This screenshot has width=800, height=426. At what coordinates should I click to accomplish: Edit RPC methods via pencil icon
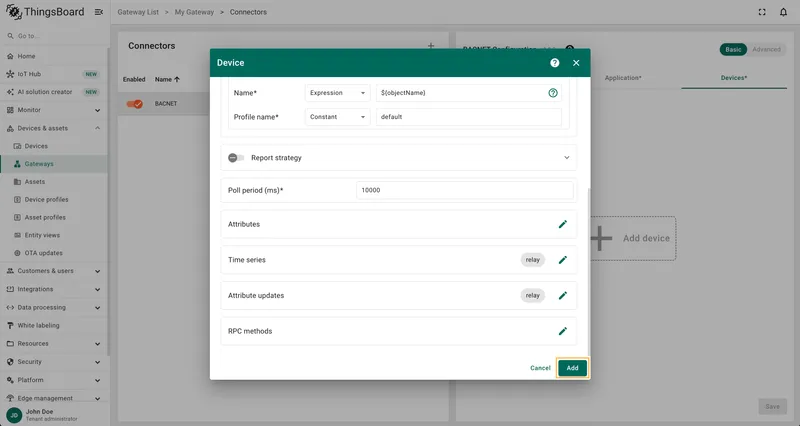(x=562, y=332)
